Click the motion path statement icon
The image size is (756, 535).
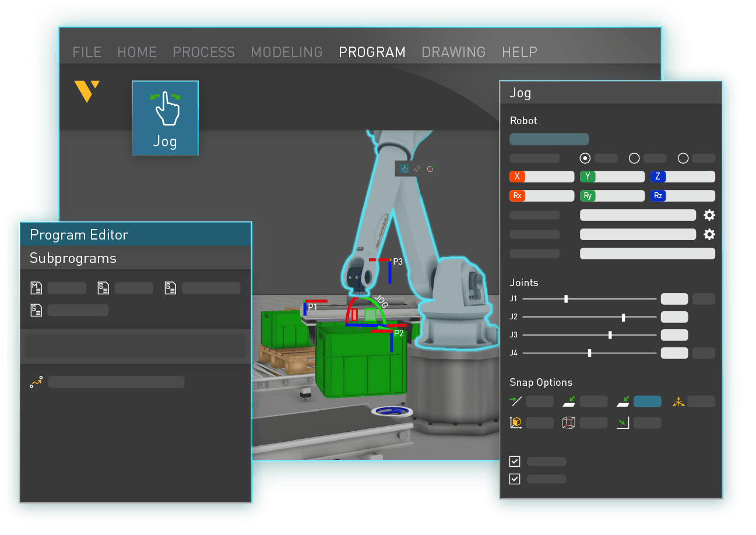36,382
